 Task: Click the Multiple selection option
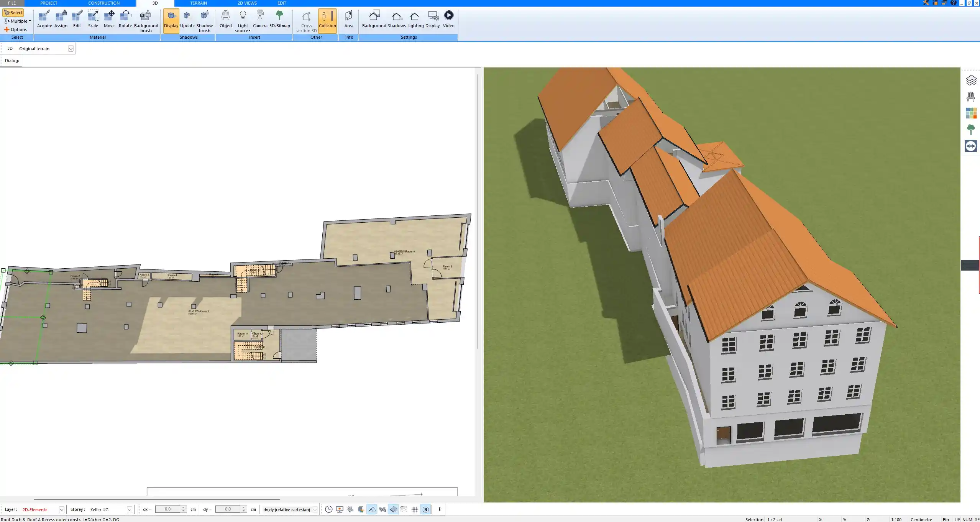click(x=17, y=21)
